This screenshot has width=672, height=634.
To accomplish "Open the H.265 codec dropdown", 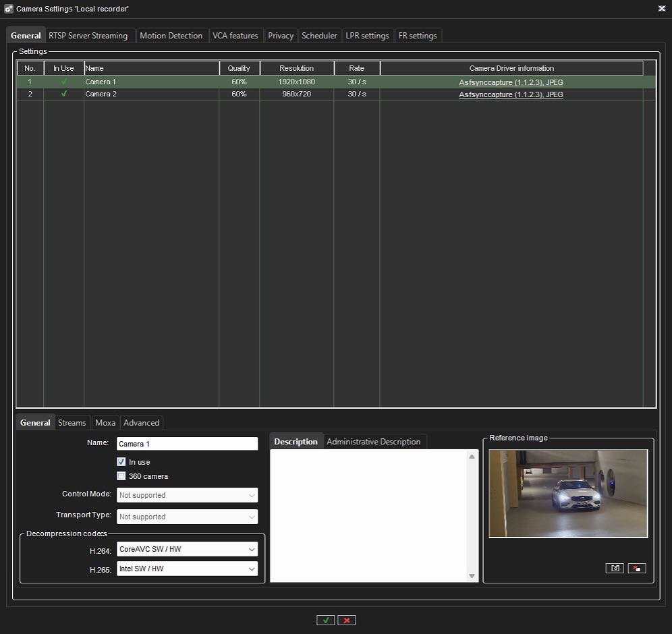I will coord(187,569).
